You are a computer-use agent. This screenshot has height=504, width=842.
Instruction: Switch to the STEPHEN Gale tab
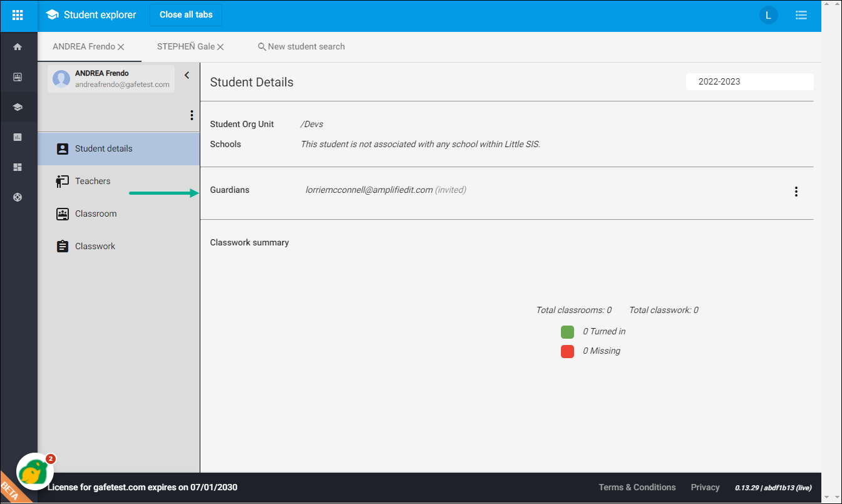186,46
